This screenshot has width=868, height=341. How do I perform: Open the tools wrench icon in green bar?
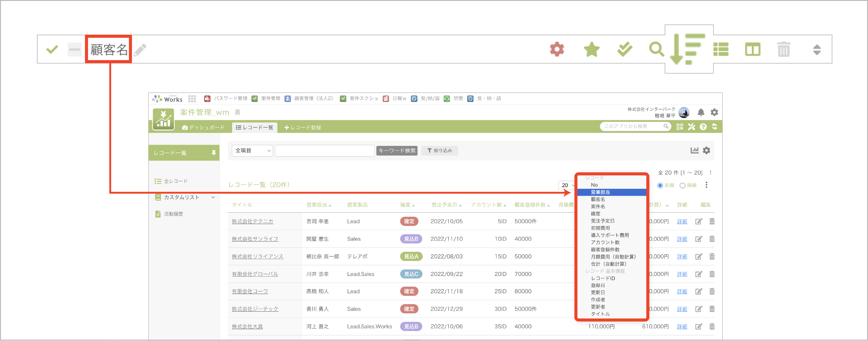[691, 127]
